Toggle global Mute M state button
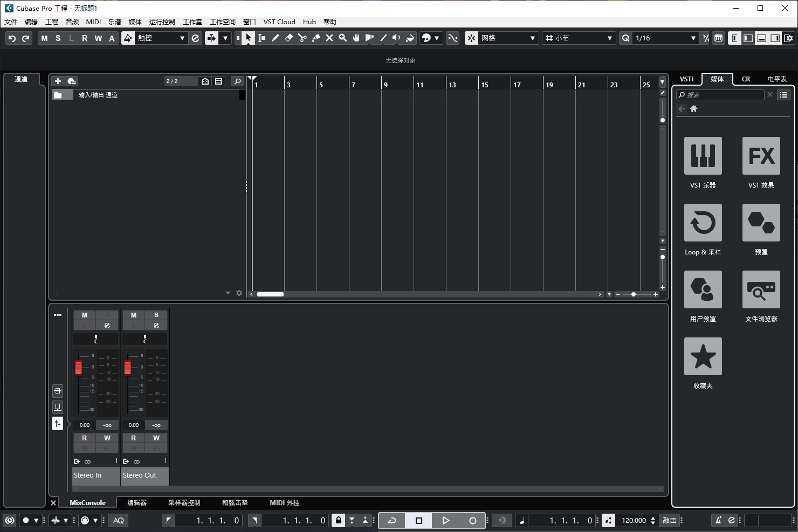 (44, 38)
